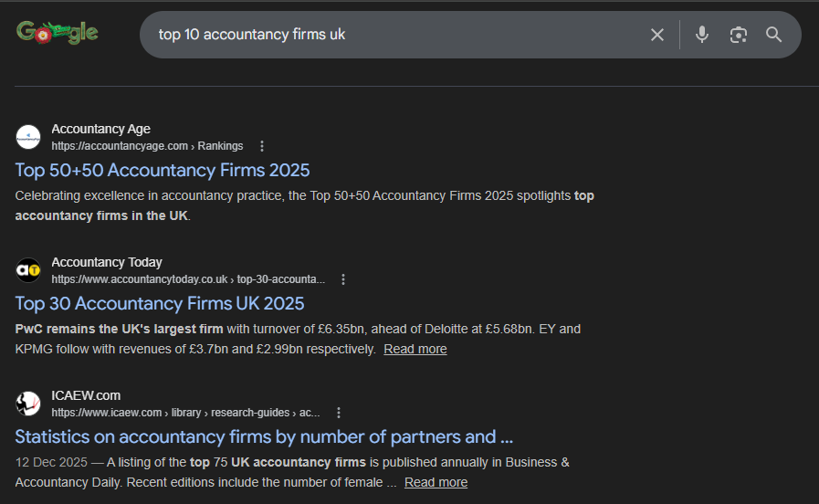Open Search by image camera icon
This screenshot has width=819, height=504.
coord(738,35)
